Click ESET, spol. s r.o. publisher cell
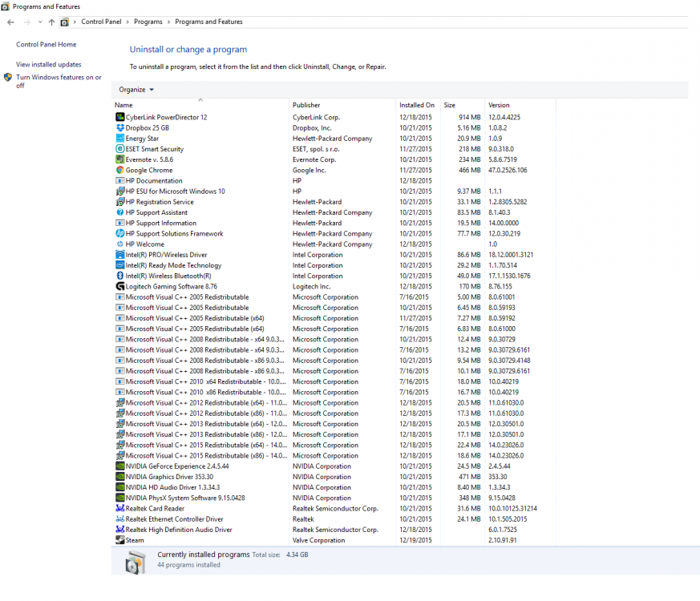The image size is (700, 601). point(316,148)
